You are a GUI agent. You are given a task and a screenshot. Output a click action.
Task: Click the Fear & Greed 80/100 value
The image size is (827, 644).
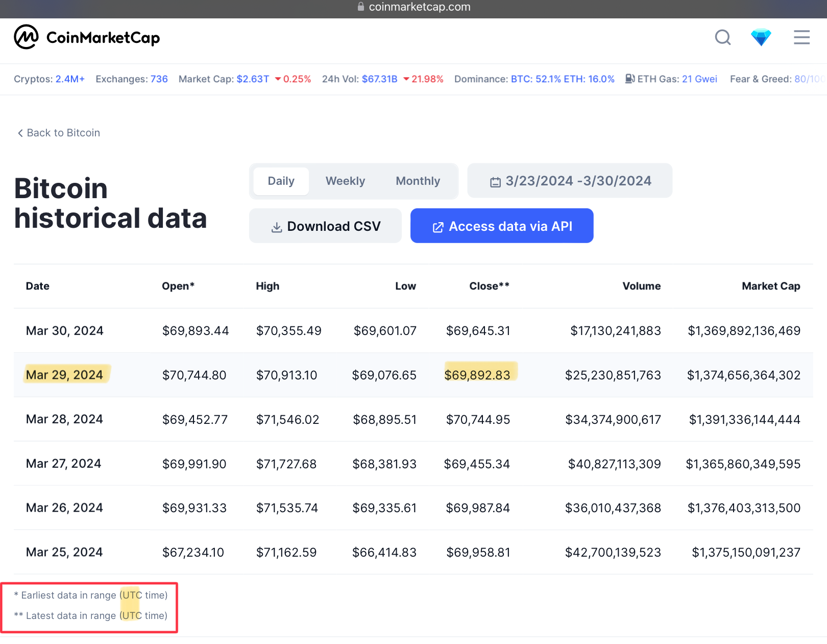[x=809, y=79]
